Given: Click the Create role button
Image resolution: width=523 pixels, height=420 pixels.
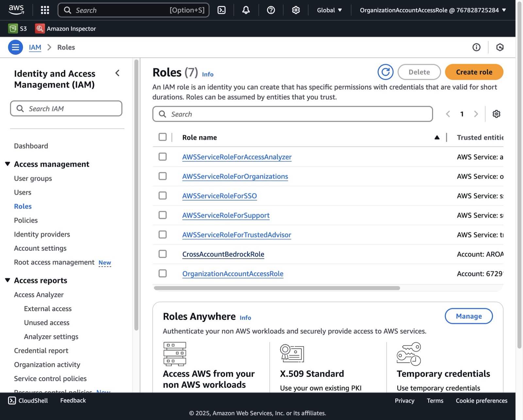Looking at the screenshot, I should click(x=474, y=72).
